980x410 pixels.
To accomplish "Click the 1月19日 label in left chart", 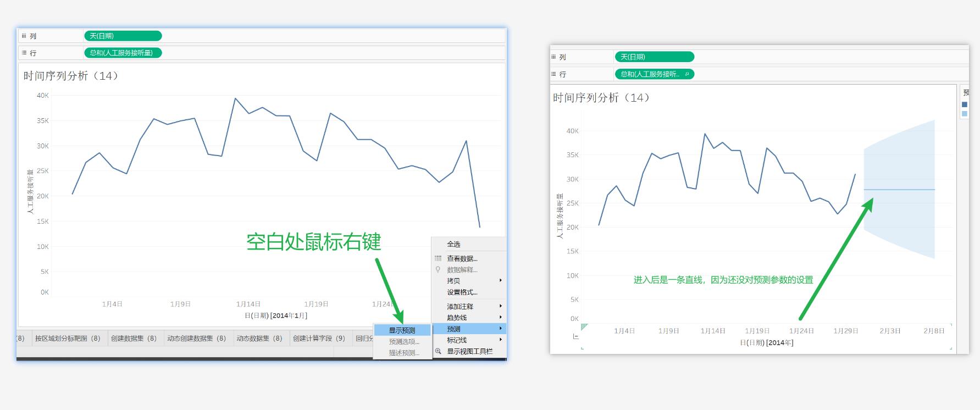I will (317, 304).
